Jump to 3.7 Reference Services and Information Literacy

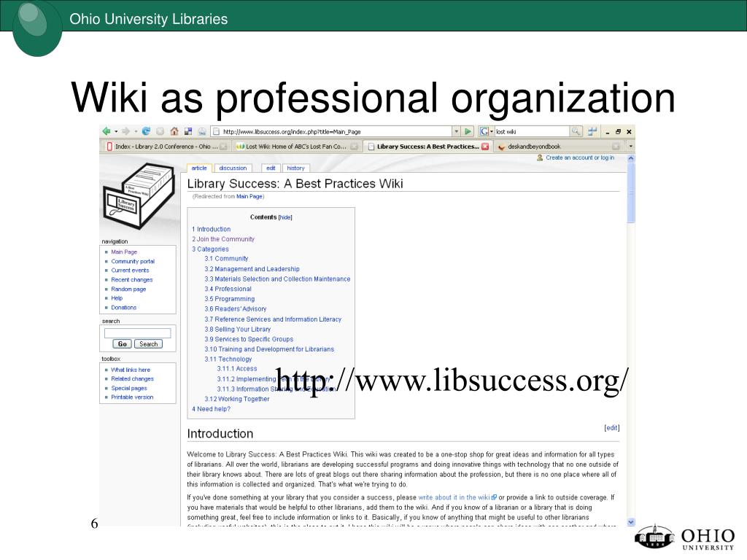(273, 319)
